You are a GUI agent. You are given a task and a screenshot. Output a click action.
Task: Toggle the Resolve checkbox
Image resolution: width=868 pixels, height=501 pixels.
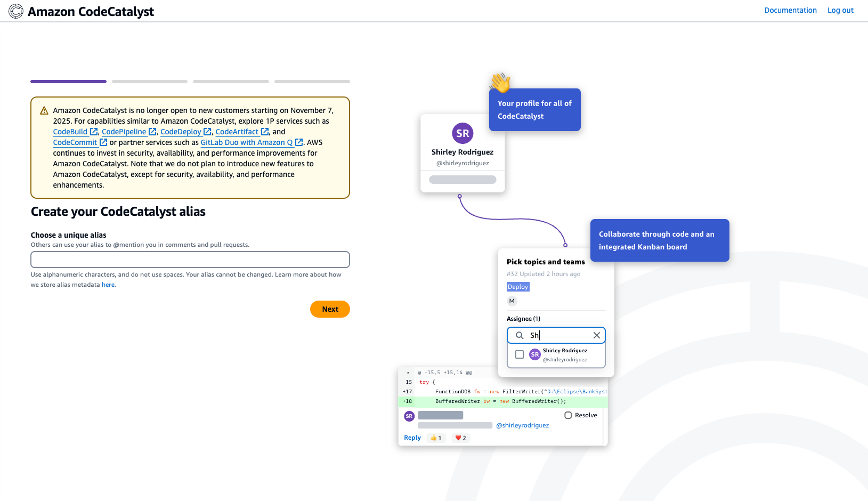[x=568, y=415]
